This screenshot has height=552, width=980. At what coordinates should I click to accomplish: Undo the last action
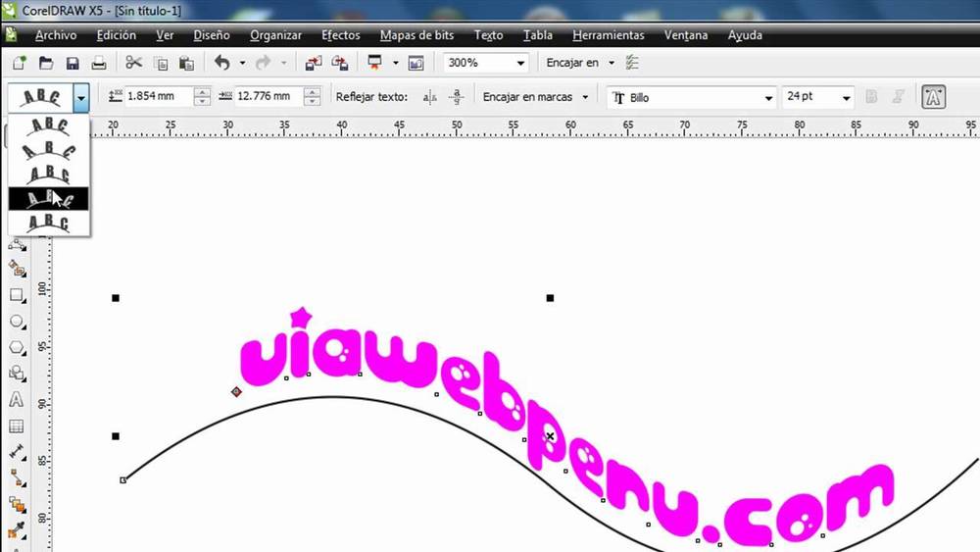[x=221, y=63]
